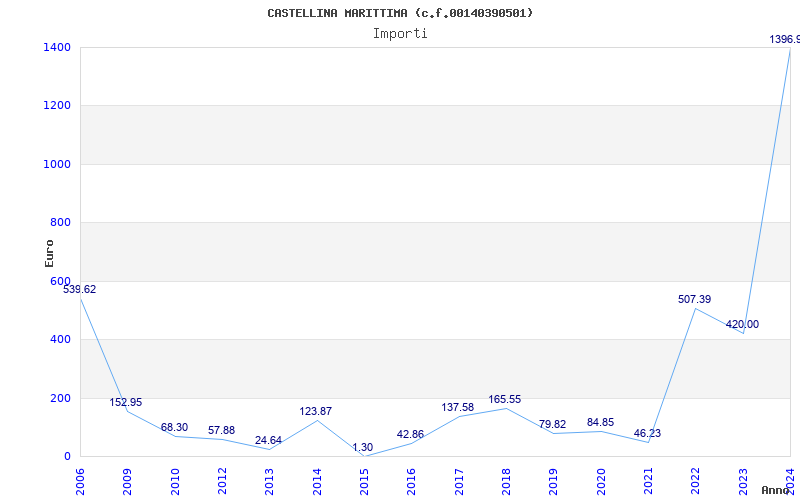Click data label 46.23
The image size is (800, 500).
click(647, 433)
